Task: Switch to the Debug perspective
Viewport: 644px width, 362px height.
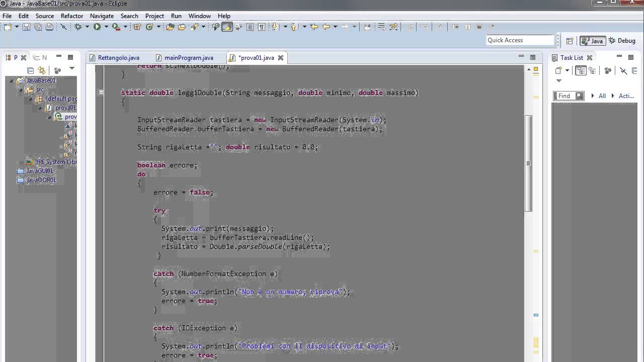Action: (x=622, y=41)
